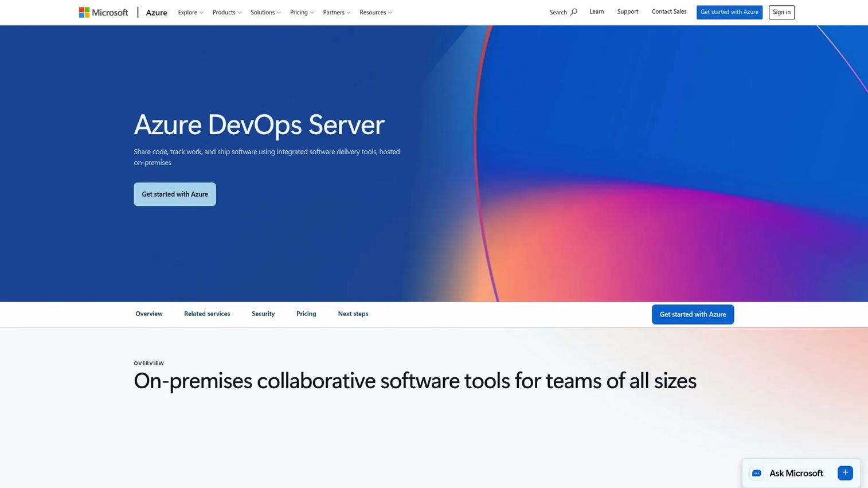This screenshot has width=868, height=488.
Task: Expand Ask Microsoft with the plus button
Action: (x=845, y=473)
